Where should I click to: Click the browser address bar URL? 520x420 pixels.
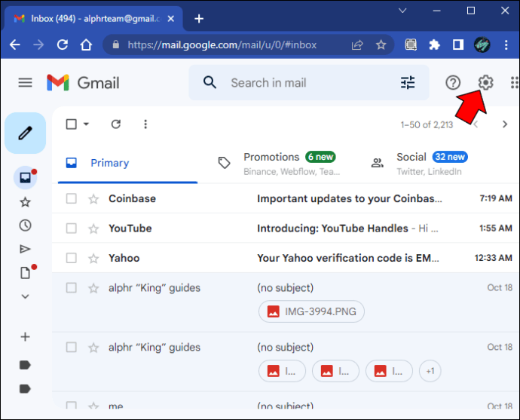pos(222,44)
